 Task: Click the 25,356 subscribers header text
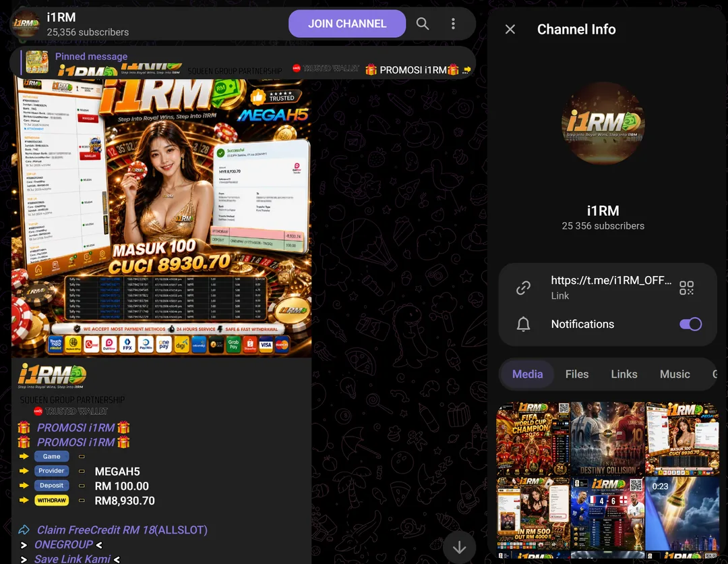coord(88,32)
